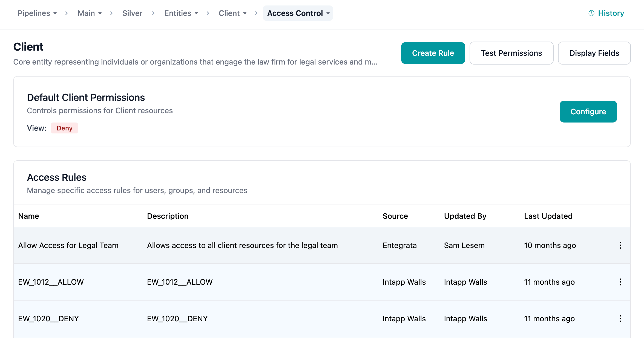The width and height of the screenshot is (644, 338).
Task: Open the Access Control breadcrumb dropdown
Action: [298, 13]
